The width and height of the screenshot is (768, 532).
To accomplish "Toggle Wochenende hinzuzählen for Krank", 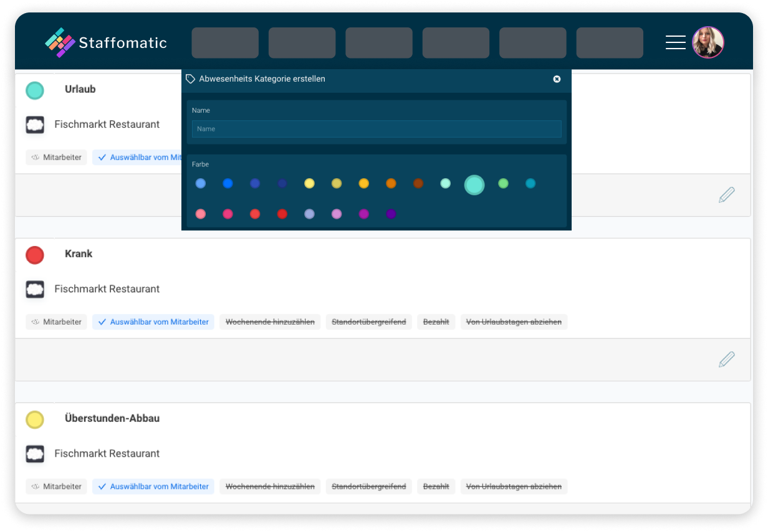I will tap(270, 322).
